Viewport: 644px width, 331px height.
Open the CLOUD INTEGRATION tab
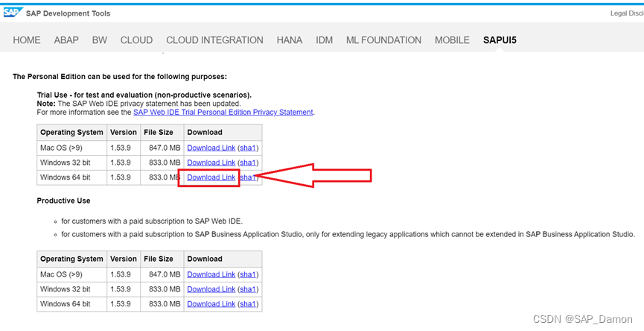[215, 40]
